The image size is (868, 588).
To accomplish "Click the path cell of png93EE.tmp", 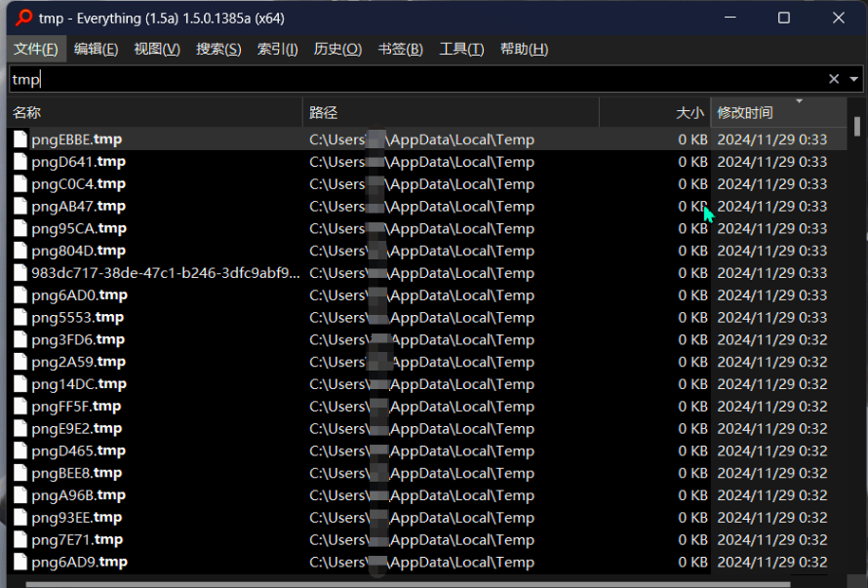I will [x=422, y=518].
